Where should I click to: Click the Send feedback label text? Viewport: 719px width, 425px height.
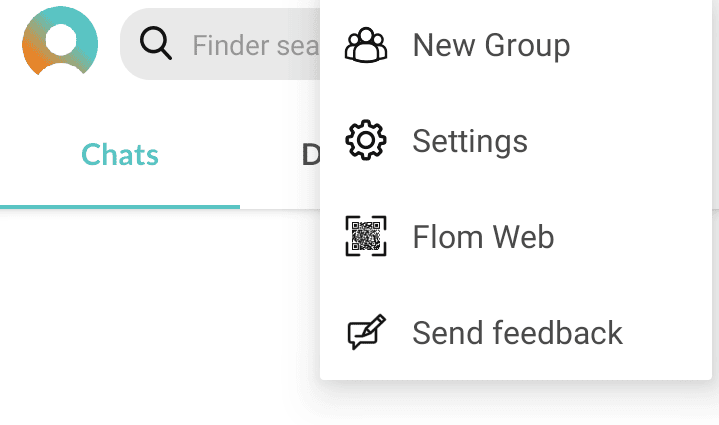coord(517,332)
